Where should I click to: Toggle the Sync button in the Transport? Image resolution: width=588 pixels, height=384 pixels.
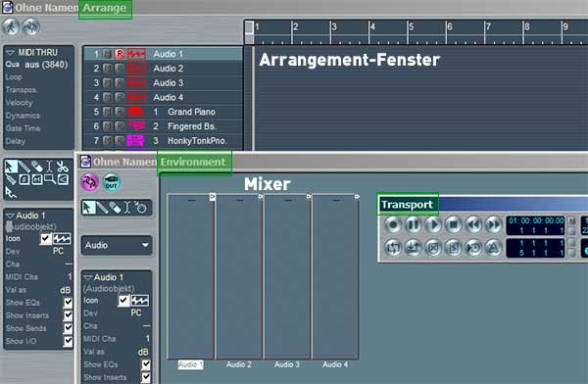click(473, 248)
